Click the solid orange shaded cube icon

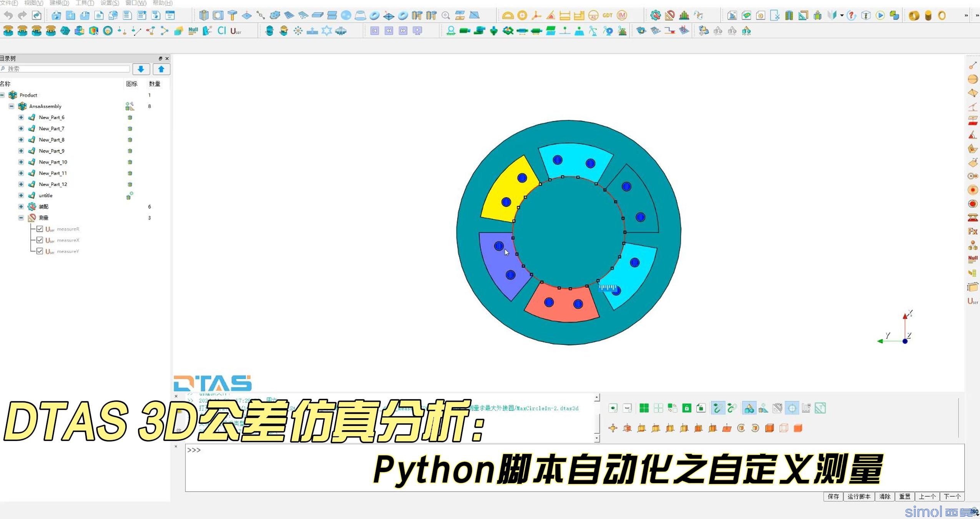[798, 428]
